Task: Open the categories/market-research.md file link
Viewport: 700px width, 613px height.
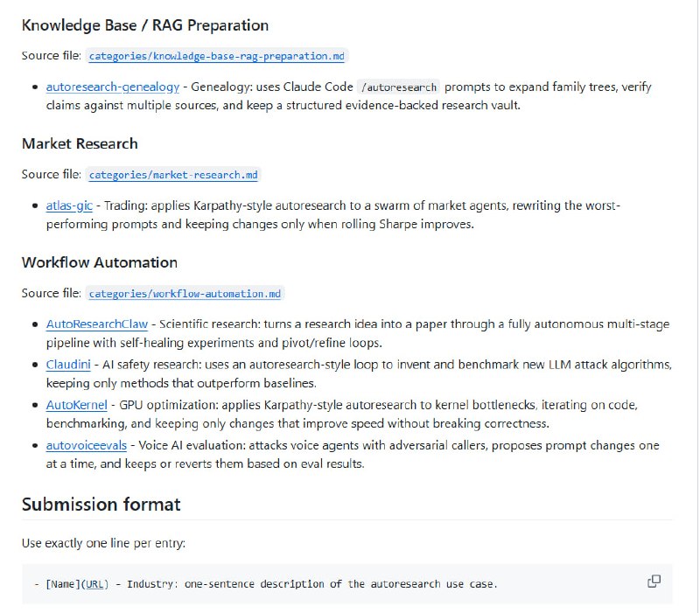Action: (173, 175)
